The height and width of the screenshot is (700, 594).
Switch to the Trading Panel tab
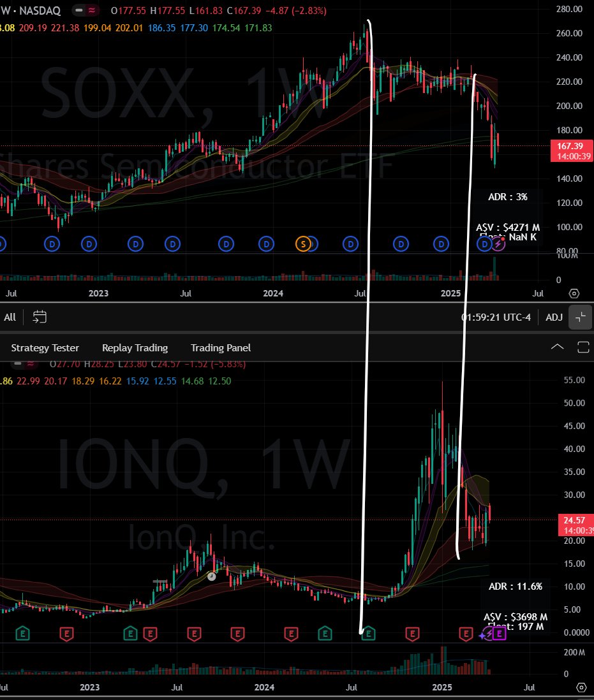(x=221, y=347)
